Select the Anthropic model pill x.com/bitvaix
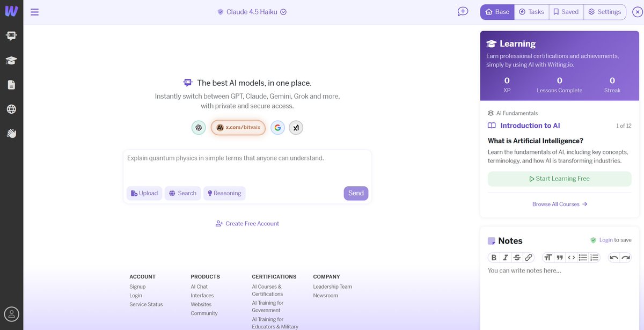 point(238,128)
